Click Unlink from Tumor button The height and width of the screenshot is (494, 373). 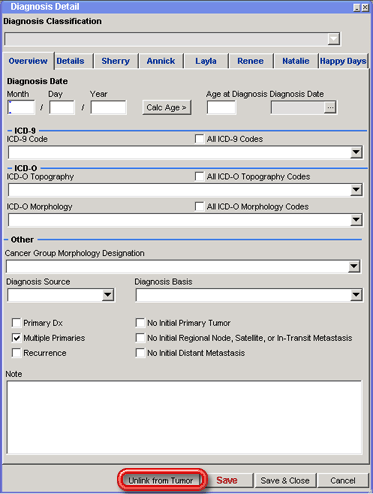tap(161, 480)
